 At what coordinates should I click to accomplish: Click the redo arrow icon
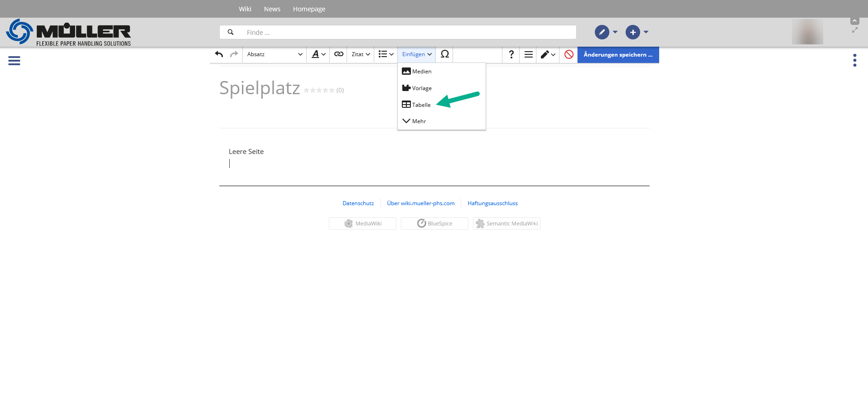point(234,54)
